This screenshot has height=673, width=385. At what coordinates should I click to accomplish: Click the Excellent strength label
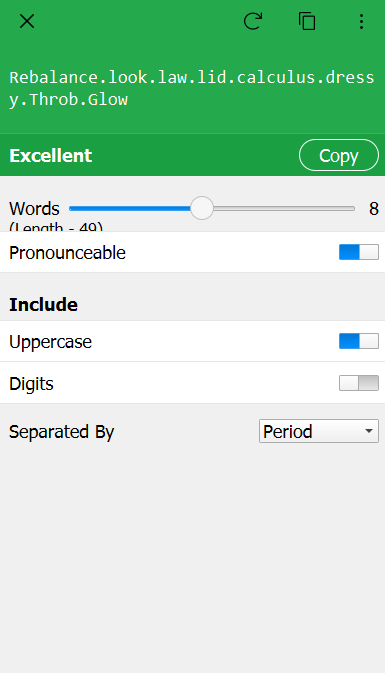click(51, 155)
